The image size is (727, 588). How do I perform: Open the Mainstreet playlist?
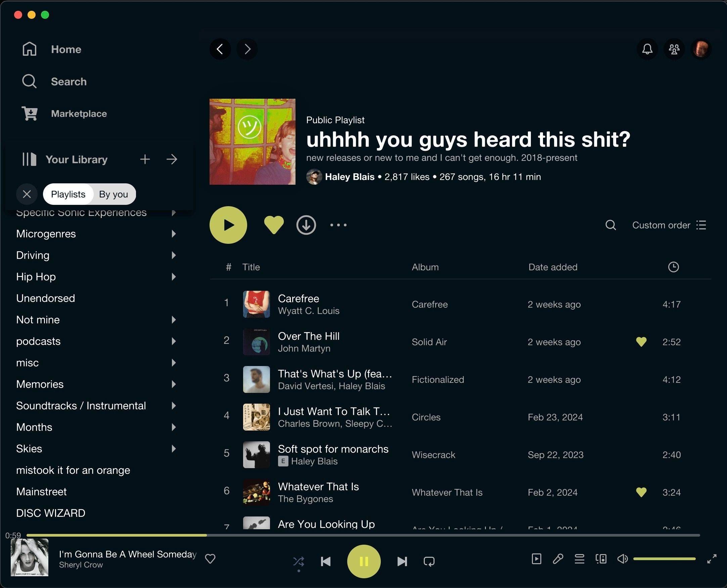click(41, 492)
